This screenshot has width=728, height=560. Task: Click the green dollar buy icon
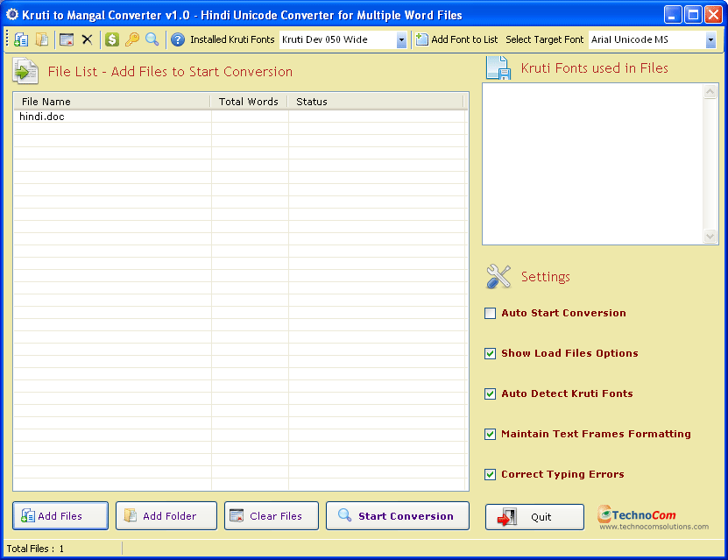point(112,39)
